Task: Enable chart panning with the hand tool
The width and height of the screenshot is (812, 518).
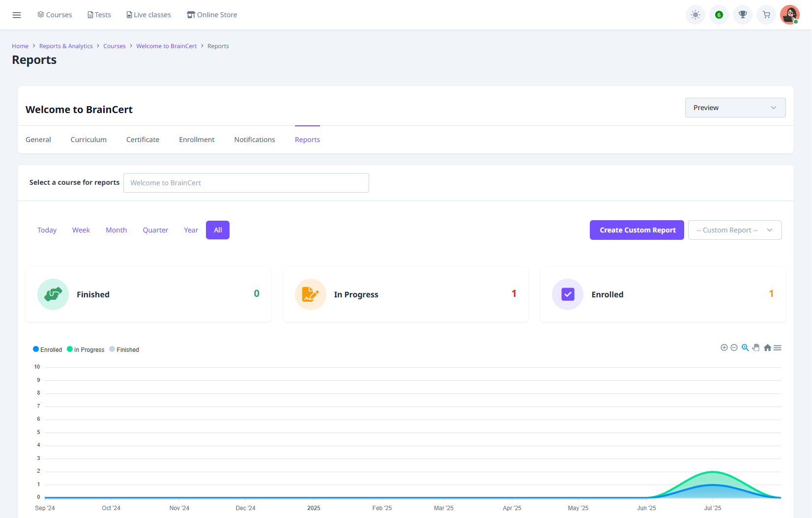Action: click(x=756, y=347)
